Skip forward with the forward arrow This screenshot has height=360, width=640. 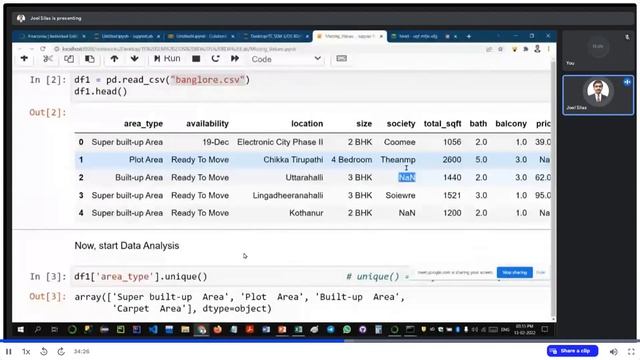click(61, 351)
